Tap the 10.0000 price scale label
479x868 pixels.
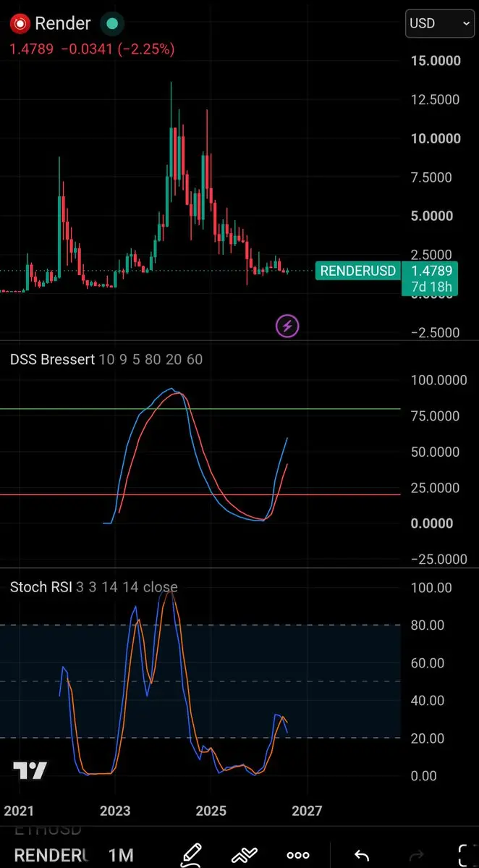[x=436, y=138]
